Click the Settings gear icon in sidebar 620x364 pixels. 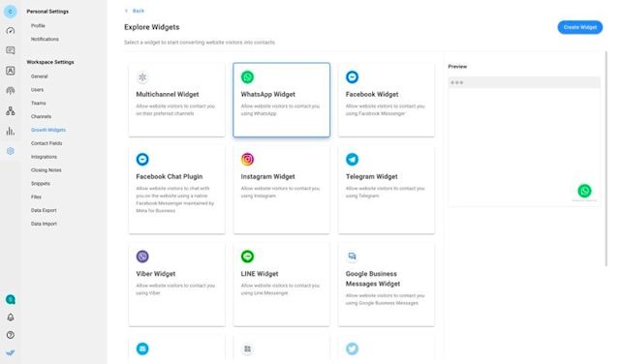pyautogui.click(x=11, y=151)
